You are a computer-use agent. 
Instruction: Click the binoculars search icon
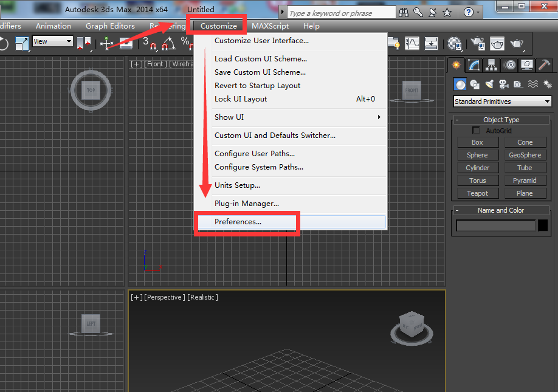pyautogui.click(x=404, y=13)
